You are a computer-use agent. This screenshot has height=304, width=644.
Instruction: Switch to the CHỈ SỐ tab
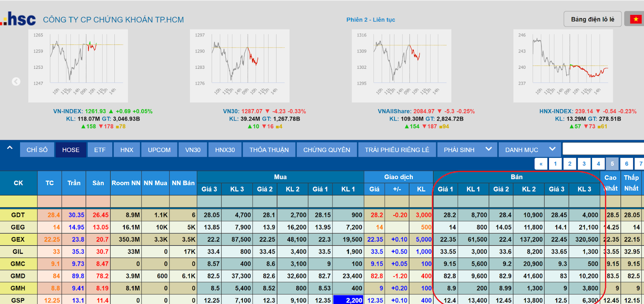(37, 150)
